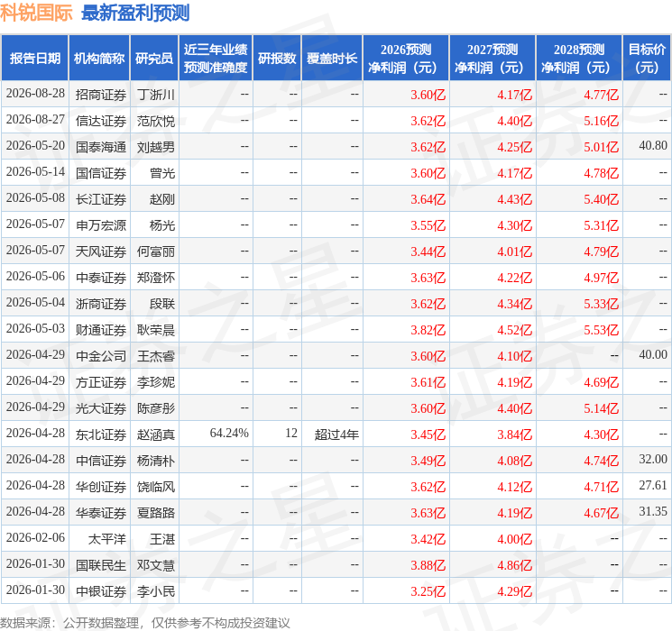Click the 研报数 column header
Image resolution: width=672 pixels, height=631 pixels.
277,59
